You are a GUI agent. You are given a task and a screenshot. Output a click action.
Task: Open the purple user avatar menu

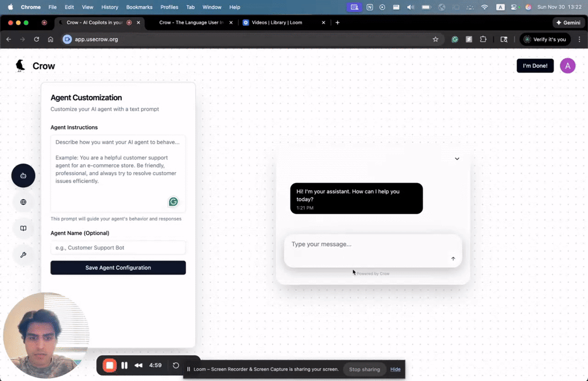pos(567,66)
